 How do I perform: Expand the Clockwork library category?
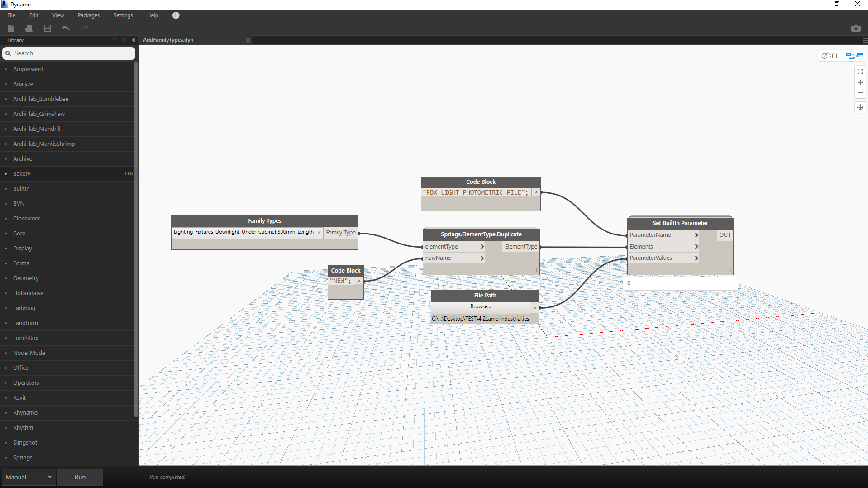68,219
